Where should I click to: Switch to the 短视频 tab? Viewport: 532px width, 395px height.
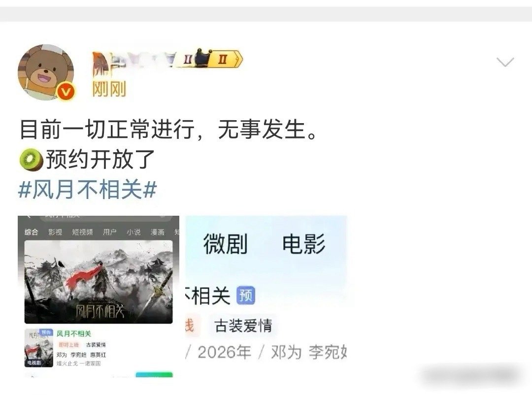tap(82, 232)
